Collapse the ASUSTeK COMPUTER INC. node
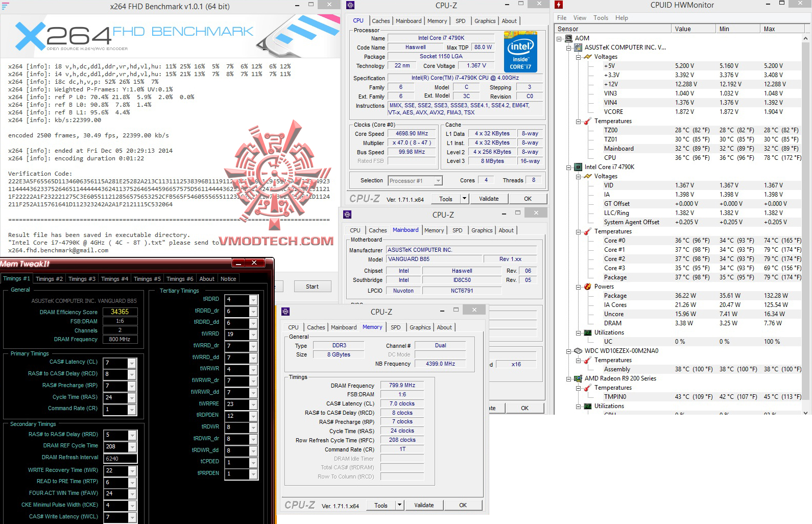Screen dimensions: 812x524 click(x=569, y=47)
